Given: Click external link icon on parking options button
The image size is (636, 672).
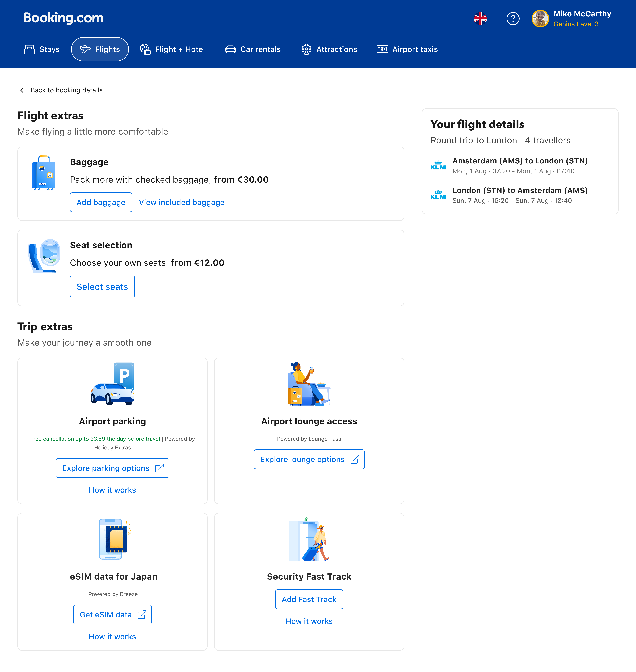Looking at the screenshot, I should point(159,468).
